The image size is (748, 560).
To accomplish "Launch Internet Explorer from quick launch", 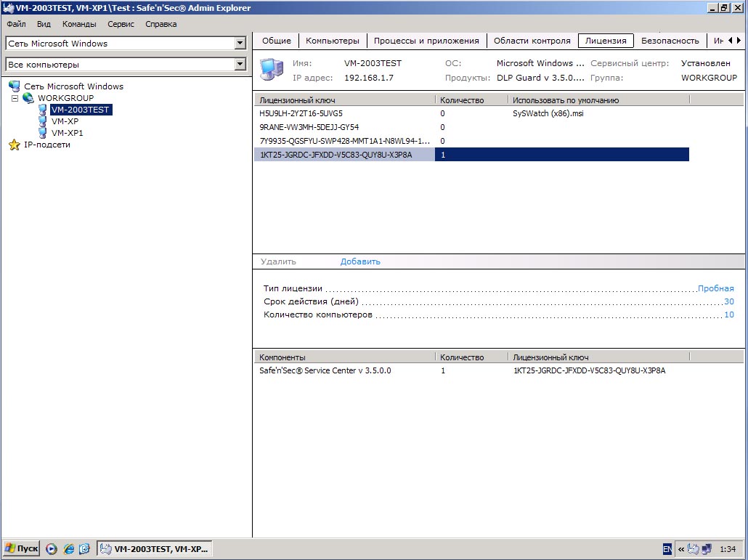I will [x=69, y=549].
